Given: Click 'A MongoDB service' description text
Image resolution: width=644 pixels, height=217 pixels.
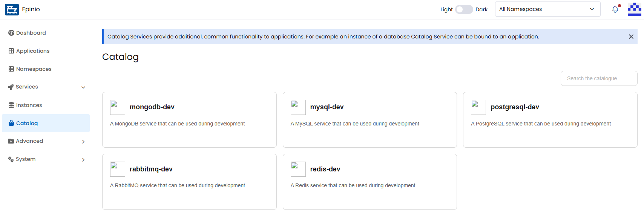Looking at the screenshot, I should tap(177, 124).
